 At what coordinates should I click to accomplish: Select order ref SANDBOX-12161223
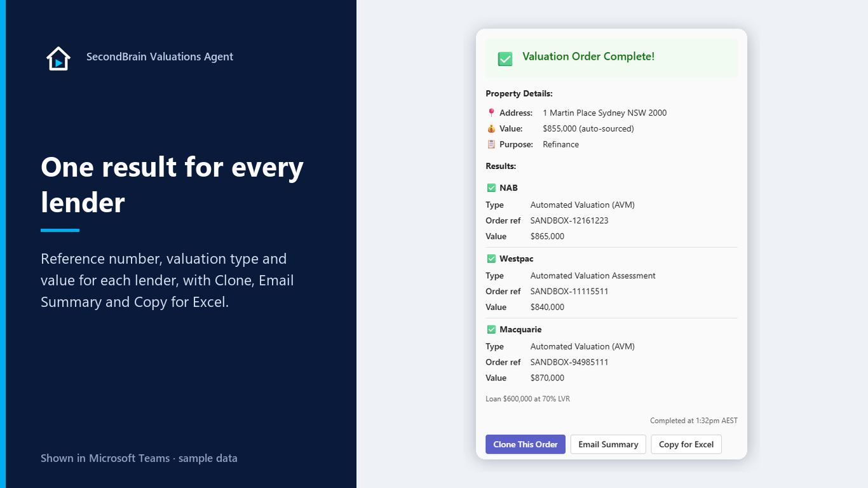[x=569, y=221]
